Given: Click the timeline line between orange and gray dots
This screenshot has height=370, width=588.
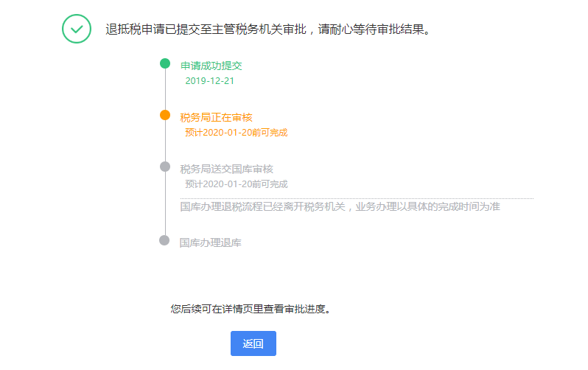Looking at the screenshot, I should tap(165, 141).
